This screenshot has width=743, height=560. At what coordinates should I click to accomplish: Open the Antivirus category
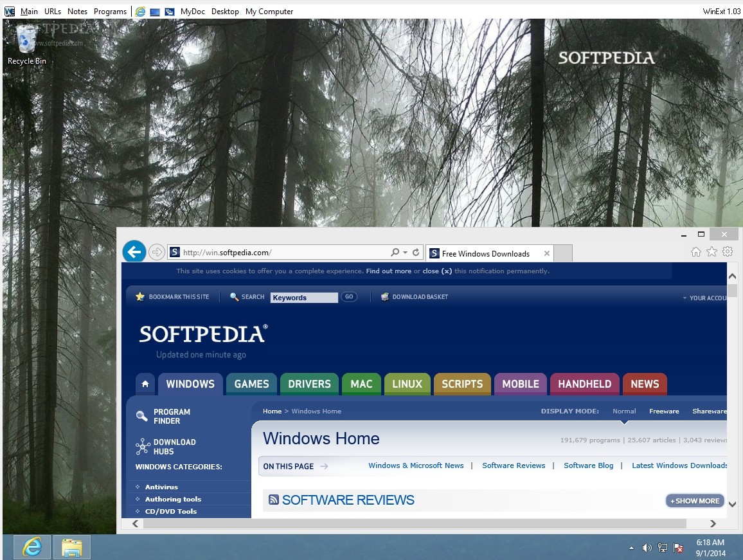(161, 487)
